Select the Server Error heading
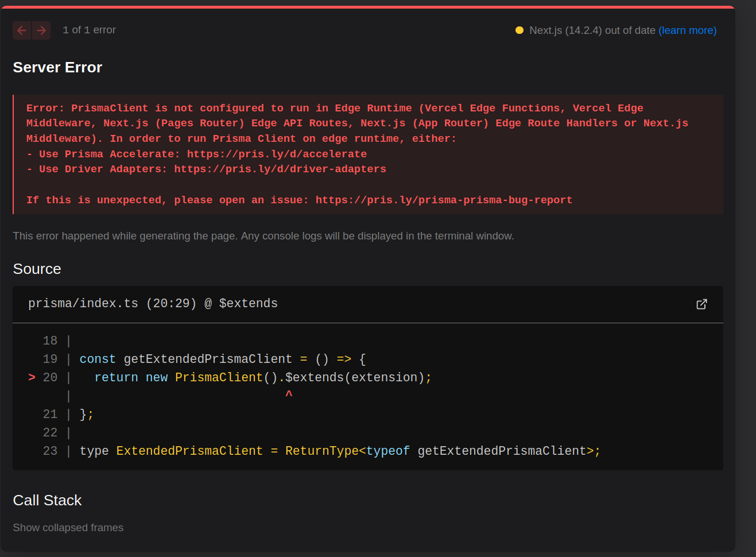756x557 pixels. click(x=57, y=67)
